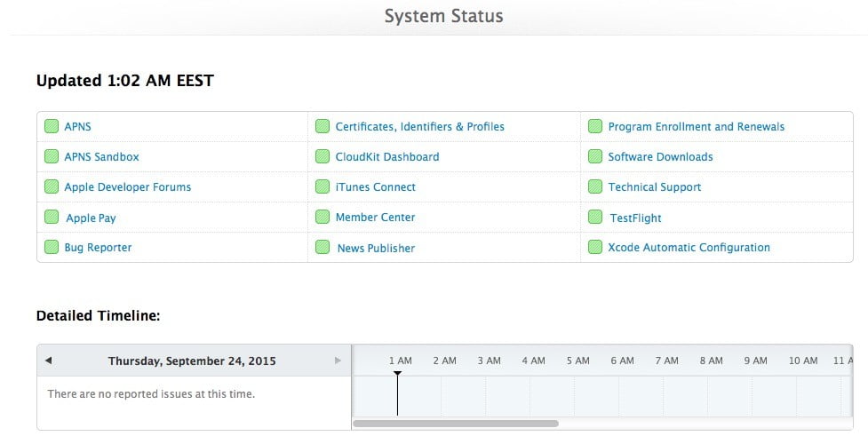Go to next day in the timeline
This screenshot has width=868, height=444.
coord(338,361)
